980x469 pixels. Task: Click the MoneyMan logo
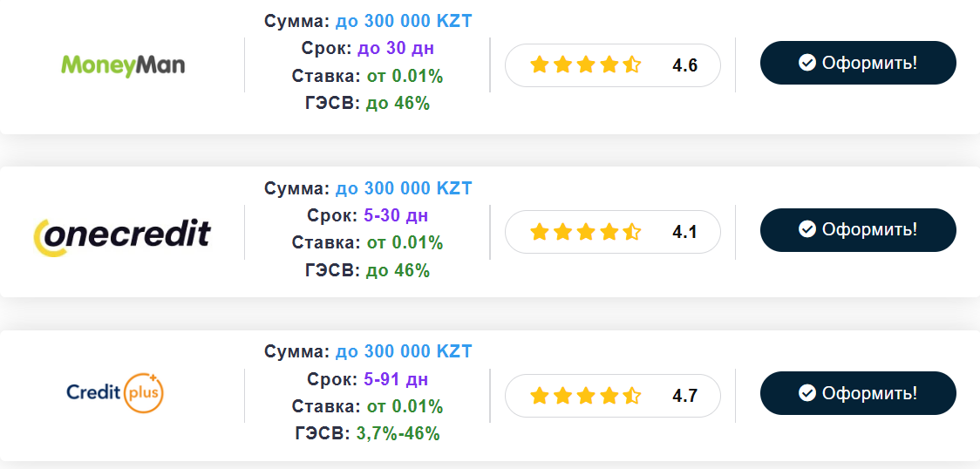pos(123,65)
